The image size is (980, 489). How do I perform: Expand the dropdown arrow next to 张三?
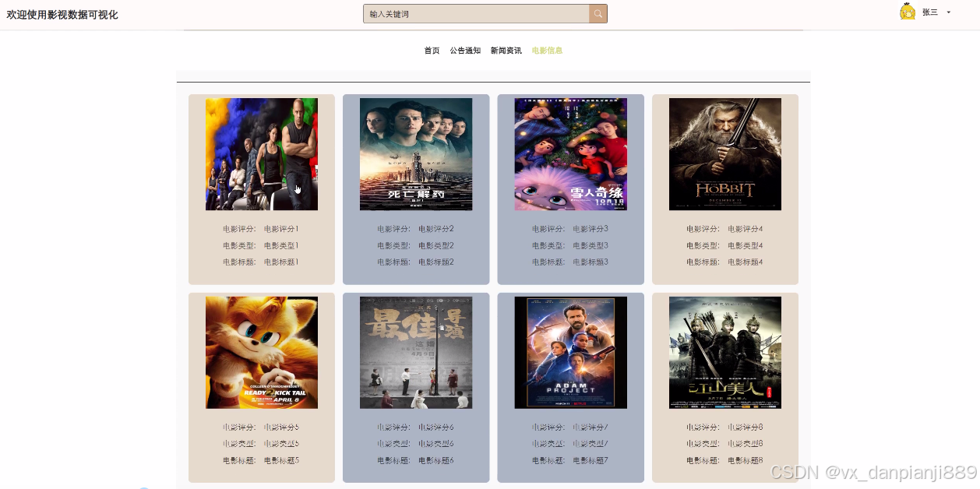tap(948, 12)
